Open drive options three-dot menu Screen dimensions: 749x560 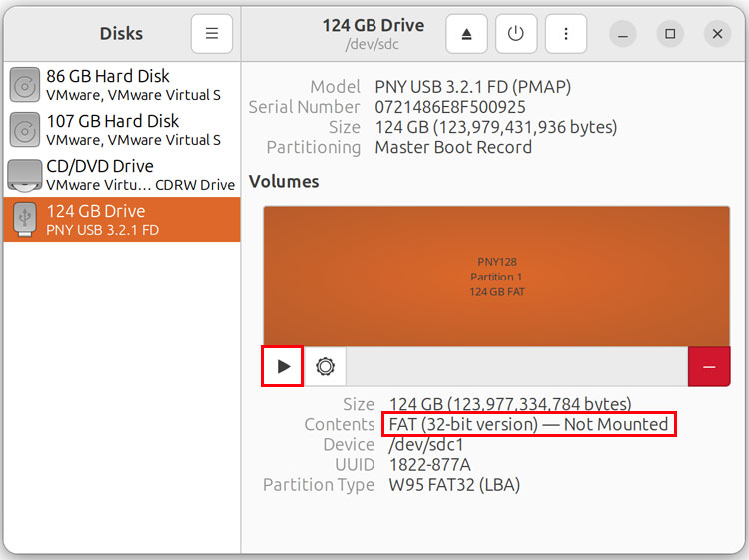[x=566, y=34]
